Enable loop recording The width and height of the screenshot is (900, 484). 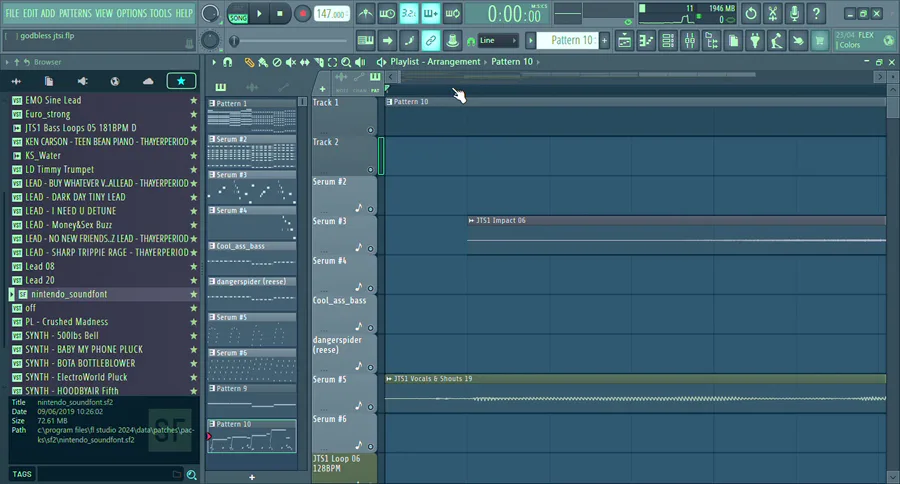[452, 13]
